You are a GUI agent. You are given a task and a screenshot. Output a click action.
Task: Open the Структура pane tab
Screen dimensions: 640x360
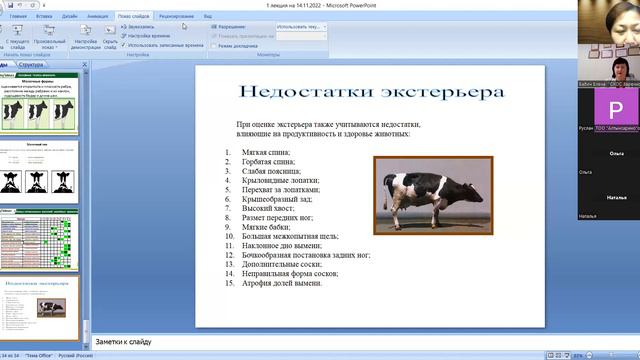pyautogui.click(x=31, y=64)
